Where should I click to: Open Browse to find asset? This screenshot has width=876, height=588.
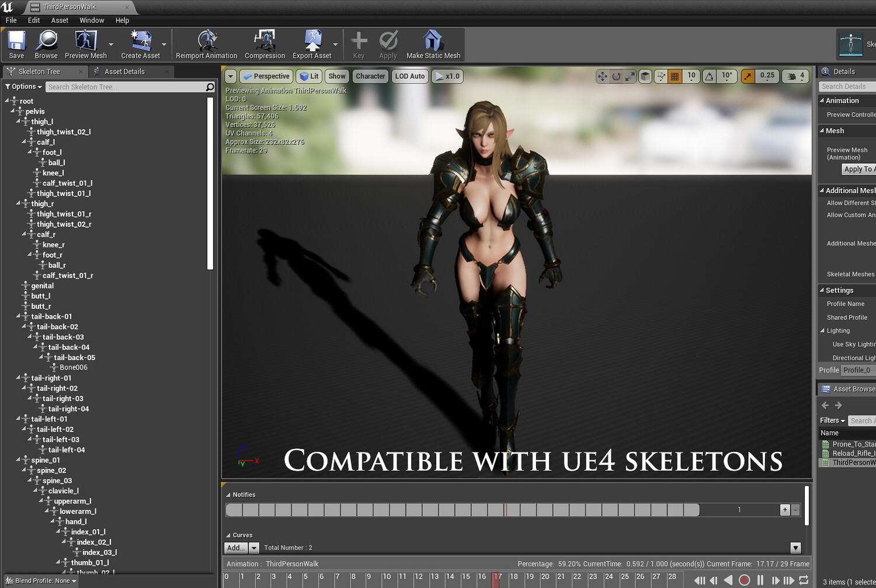(x=46, y=44)
